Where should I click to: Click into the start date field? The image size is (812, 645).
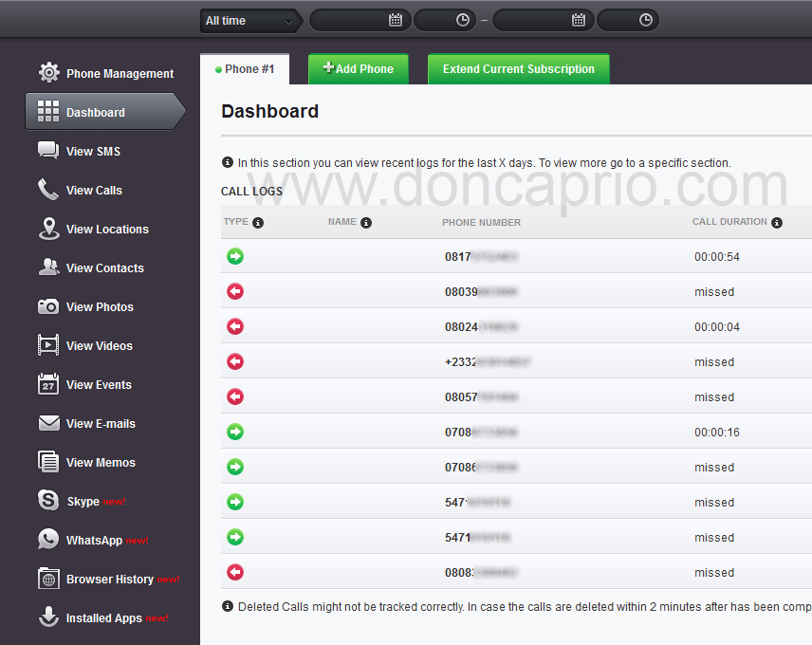(x=360, y=20)
